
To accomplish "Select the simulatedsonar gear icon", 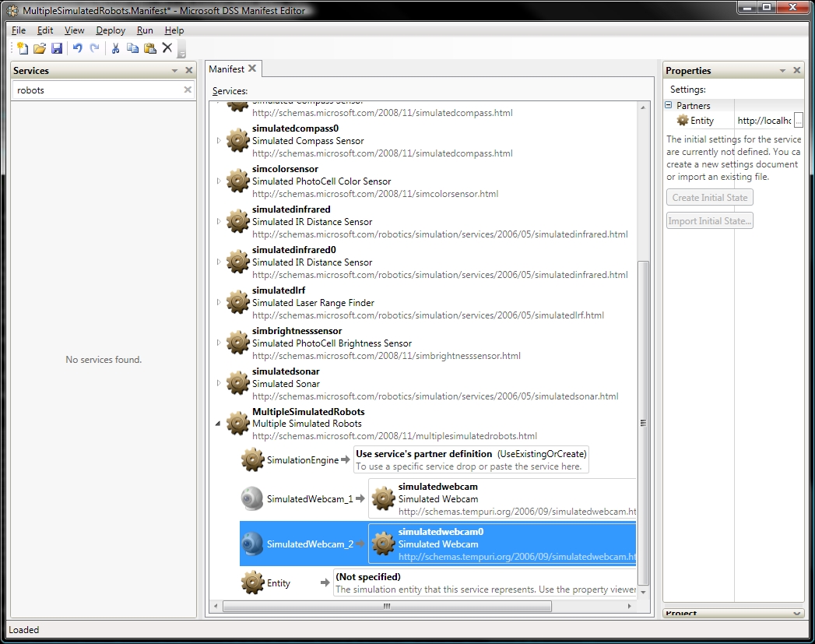I will 238,384.
